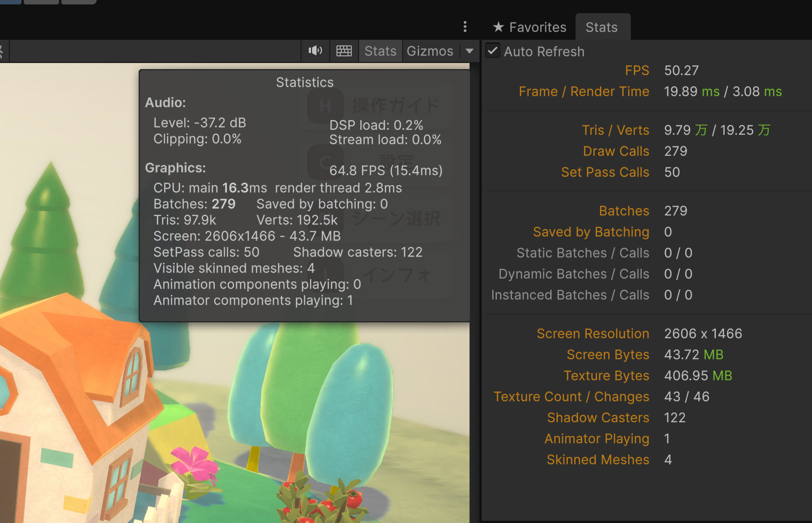Click the partially visible bug icon in Game toolbar
The width and height of the screenshot is (812, 523).
[x=2, y=51]
